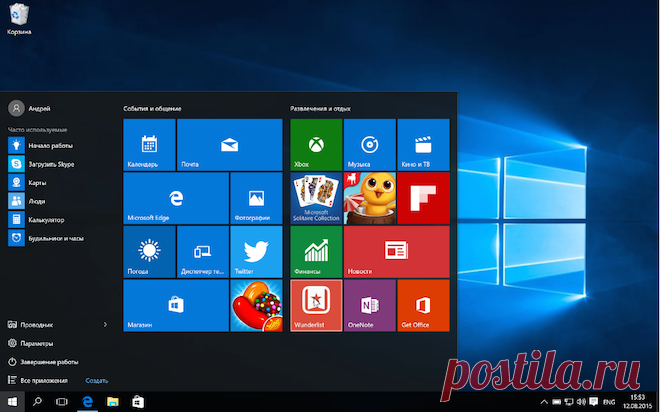
Task: Open the OneNote tile
Action: click(370, 306)
